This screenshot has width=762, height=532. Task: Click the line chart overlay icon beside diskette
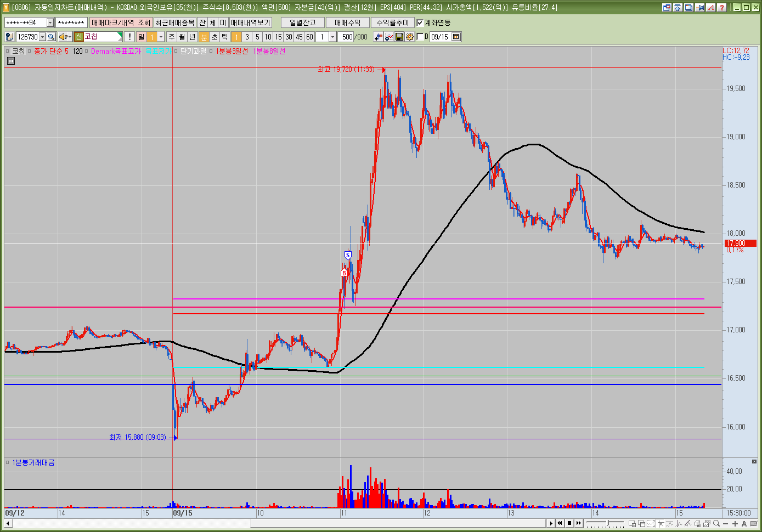[389, 37]
